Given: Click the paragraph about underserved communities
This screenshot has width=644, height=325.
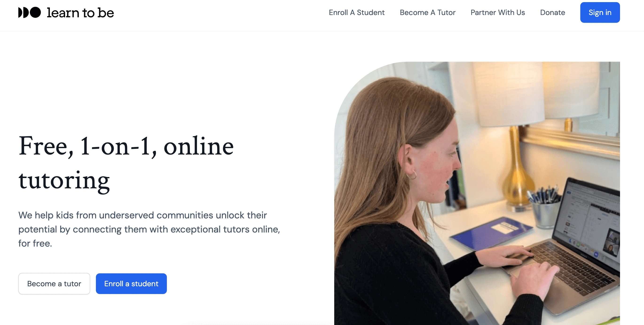Looking at the screenshot, I should tap(149, 229).
